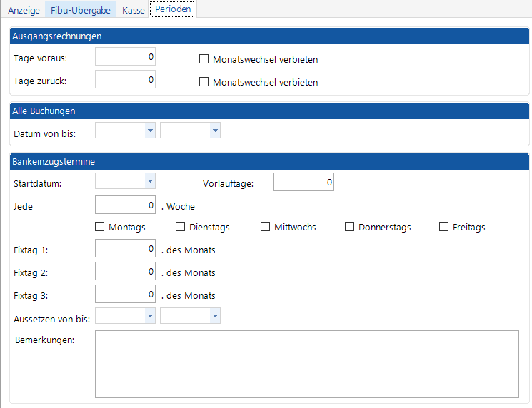
Task: Click the Jede Woche number field
Action: click(x=125, y=205)
